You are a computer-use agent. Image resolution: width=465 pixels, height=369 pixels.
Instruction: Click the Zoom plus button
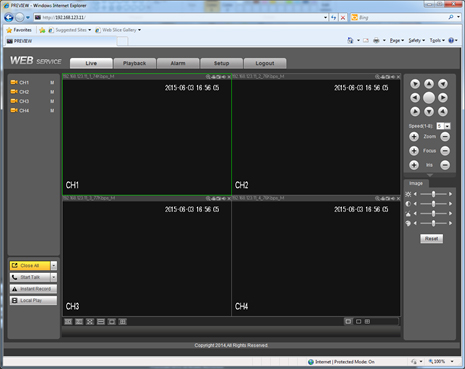click(414, 137)
